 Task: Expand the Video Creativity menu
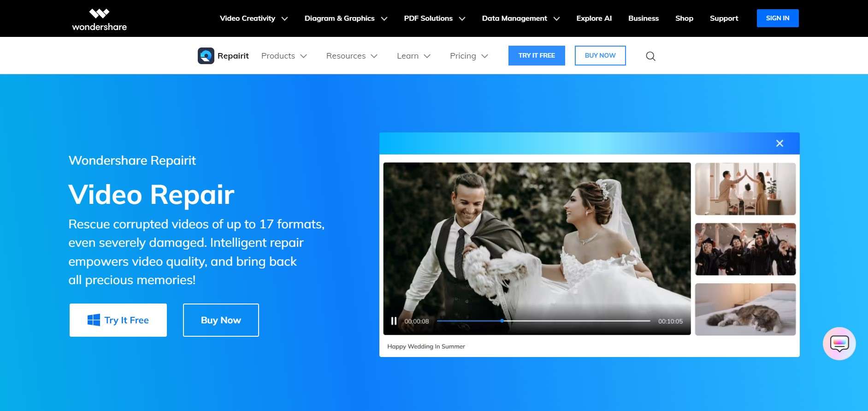(254, 18)
